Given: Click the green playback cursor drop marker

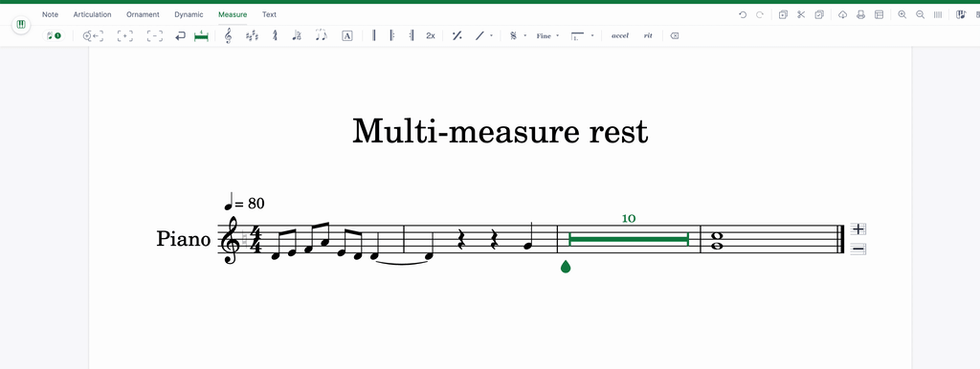Looking at the screenshot, I should (566, 267).
